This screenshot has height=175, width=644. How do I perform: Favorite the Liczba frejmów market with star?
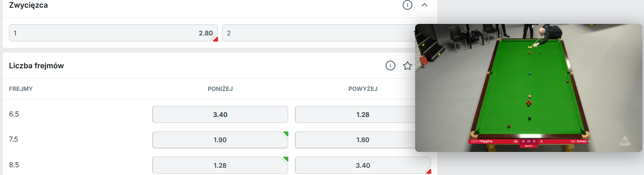tap(407, 66)
